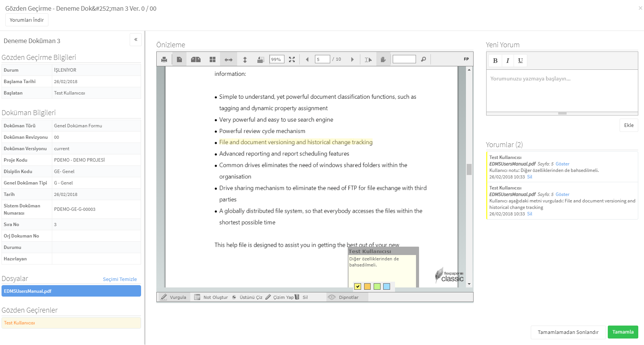This screenshot has width=644, height=345.
Task: Go to previous page arrow
Action: pyautogui.click(x=307, y=59)
